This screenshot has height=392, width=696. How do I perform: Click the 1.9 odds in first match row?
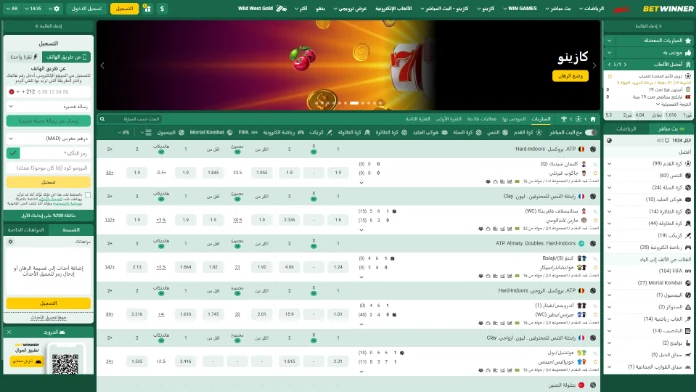click(338, 172)
